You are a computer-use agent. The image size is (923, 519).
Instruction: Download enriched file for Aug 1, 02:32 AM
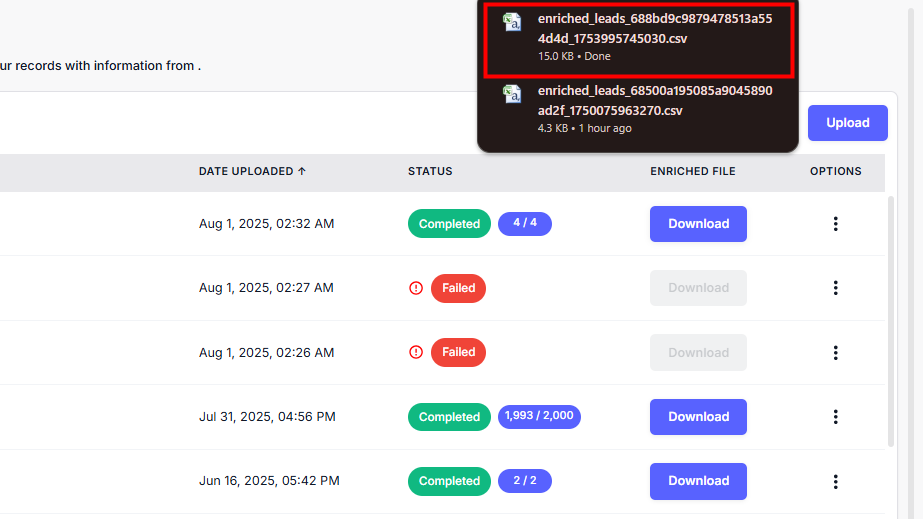pyautogui.click(x=698, y=224)
